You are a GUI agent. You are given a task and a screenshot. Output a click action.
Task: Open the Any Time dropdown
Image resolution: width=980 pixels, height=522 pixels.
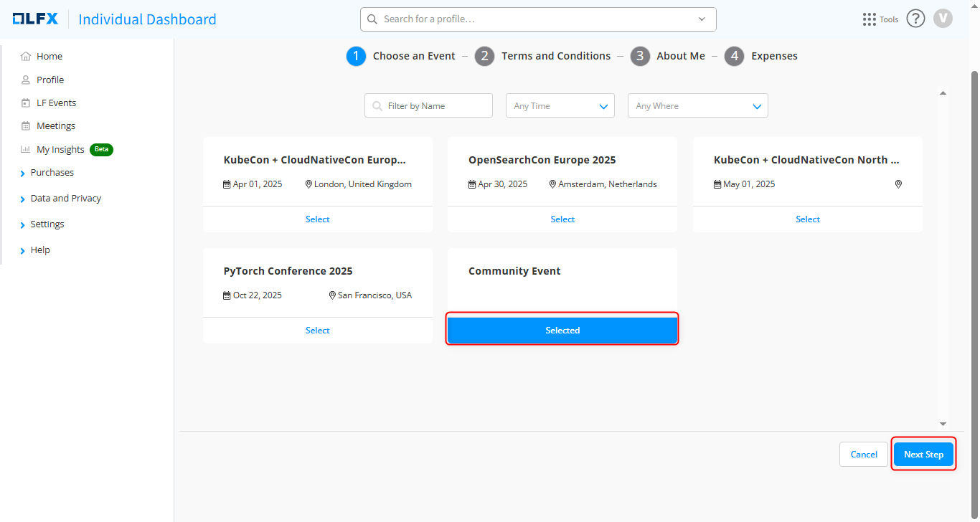pyautogui.click(x=560, y=106)
